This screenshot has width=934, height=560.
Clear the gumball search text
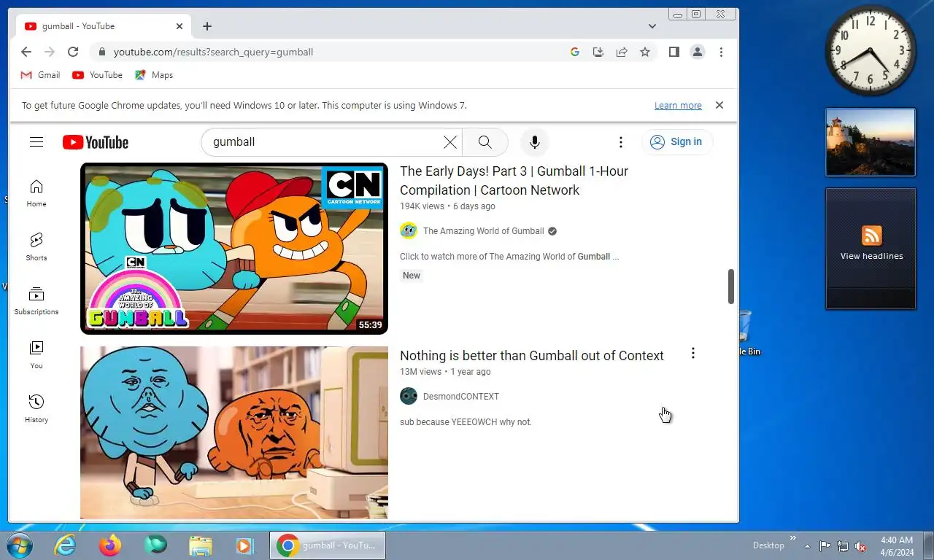coord(450,142)
